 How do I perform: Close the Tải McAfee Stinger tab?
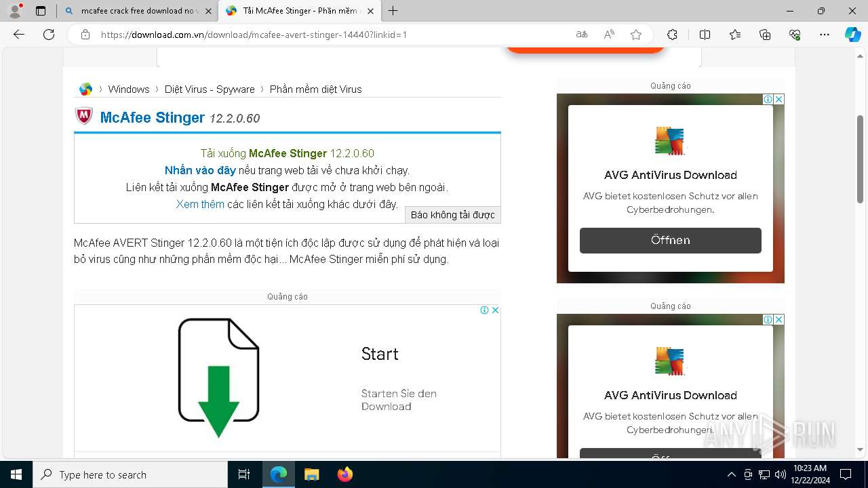[x=370, y=11]
